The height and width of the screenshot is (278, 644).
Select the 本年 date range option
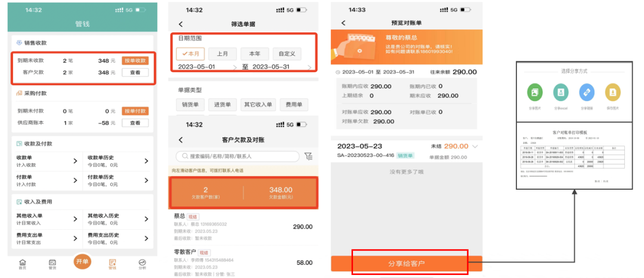[x=255, y=54]
